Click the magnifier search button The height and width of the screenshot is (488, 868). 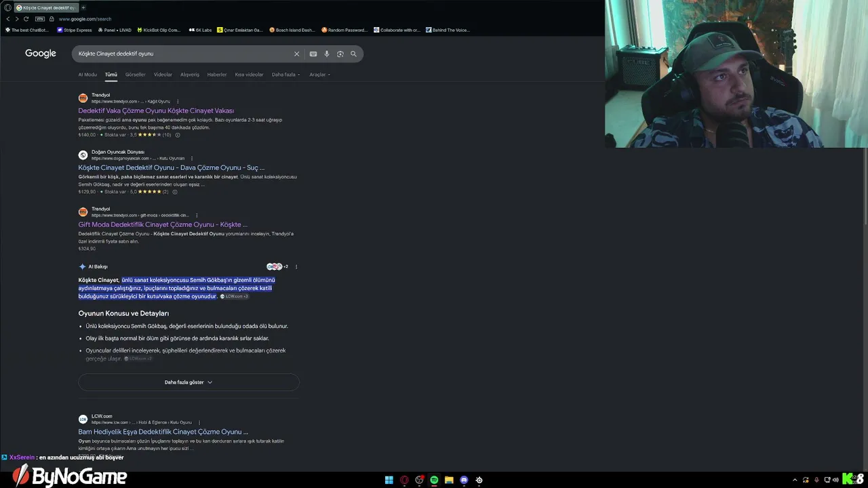[353, 54]
